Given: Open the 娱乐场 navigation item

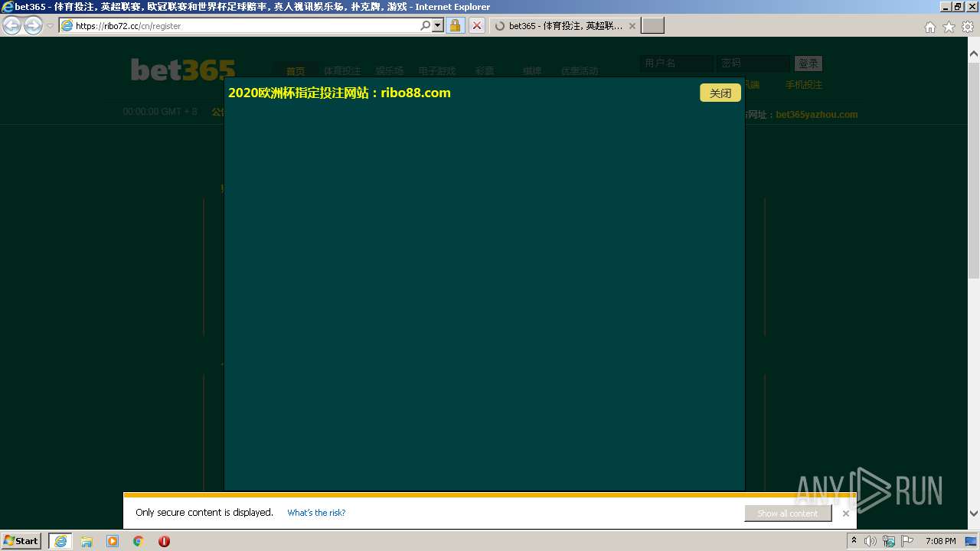Looking at the screenshot, I should (389, 70).
